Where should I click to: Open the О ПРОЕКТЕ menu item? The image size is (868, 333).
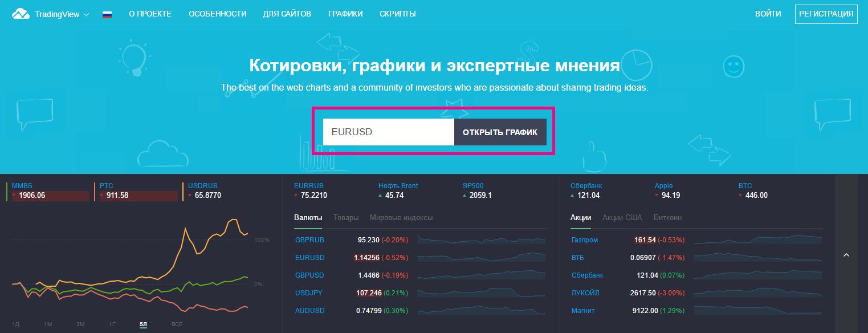click(150, 14)
